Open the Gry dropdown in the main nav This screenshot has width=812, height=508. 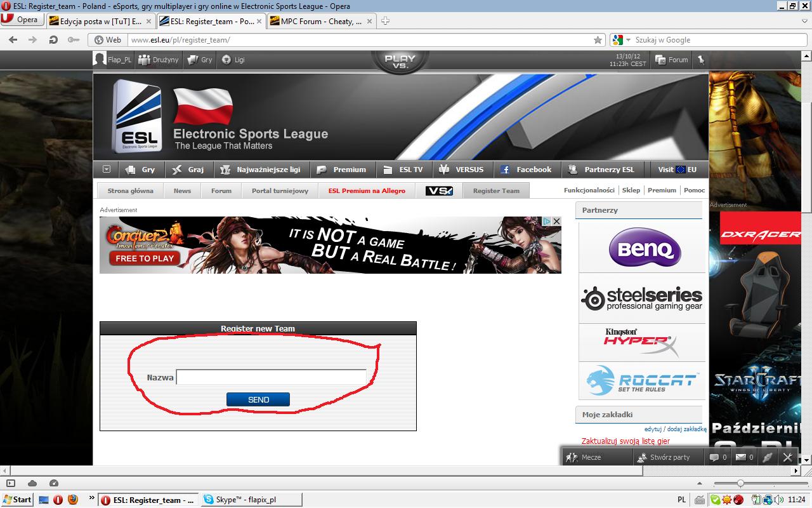(141, 170)
